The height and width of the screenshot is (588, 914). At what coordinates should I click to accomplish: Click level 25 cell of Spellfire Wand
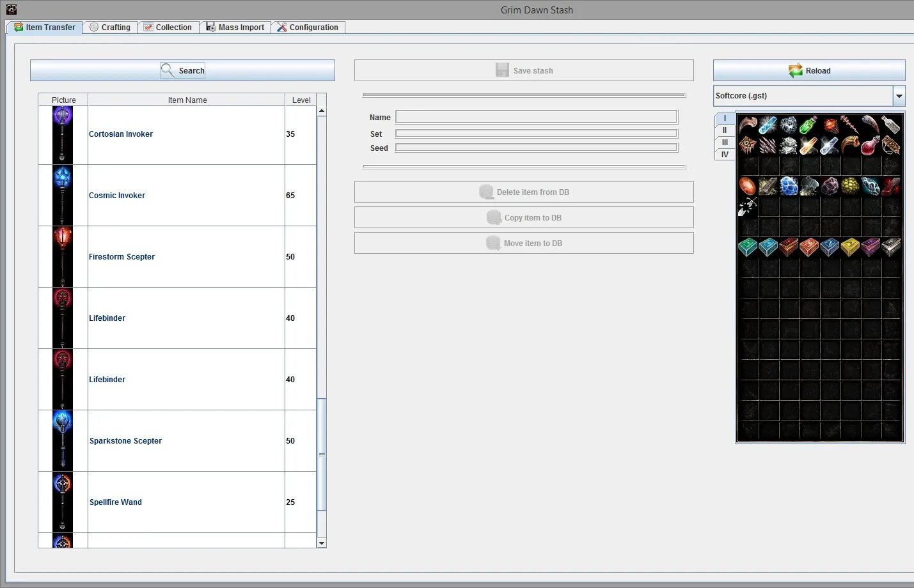click(x=301, y=502)
